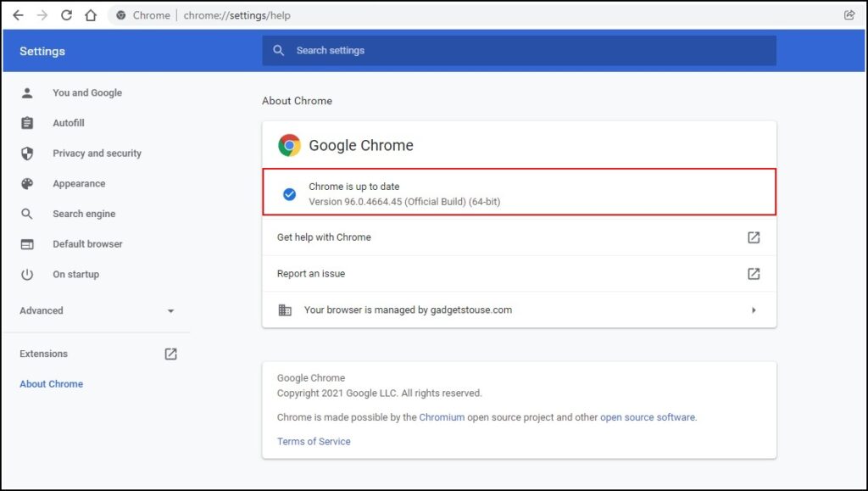
Task: Open the open source software link
Action: pos(648,417)
